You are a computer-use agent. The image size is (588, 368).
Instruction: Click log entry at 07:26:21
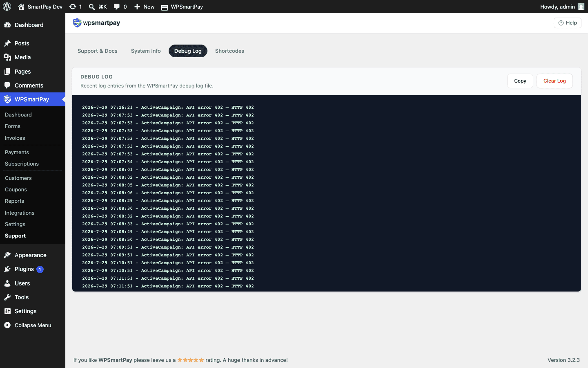[x=168, y=108]
